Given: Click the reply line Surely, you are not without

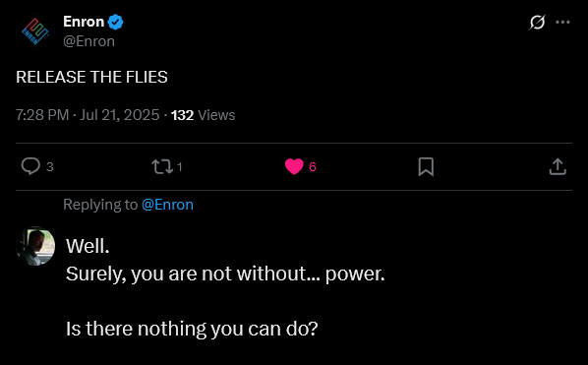Looking at the screenshot, I should click(x=225, y=274).
